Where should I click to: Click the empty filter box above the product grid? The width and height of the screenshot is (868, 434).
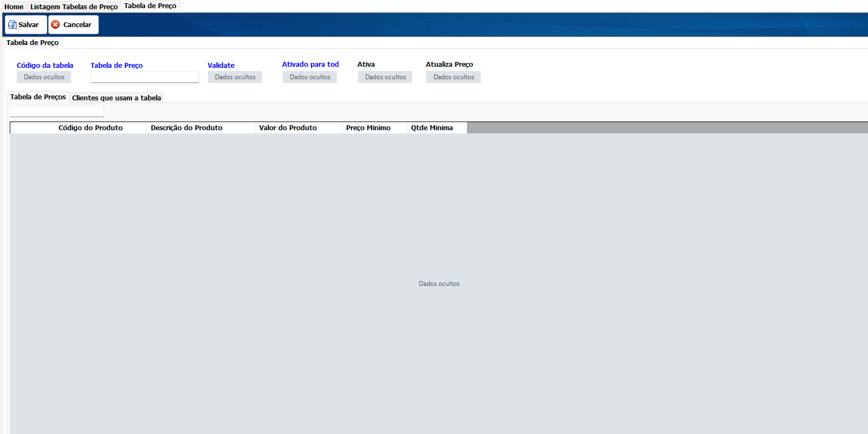pyautogui.click(x=57, y=111)
